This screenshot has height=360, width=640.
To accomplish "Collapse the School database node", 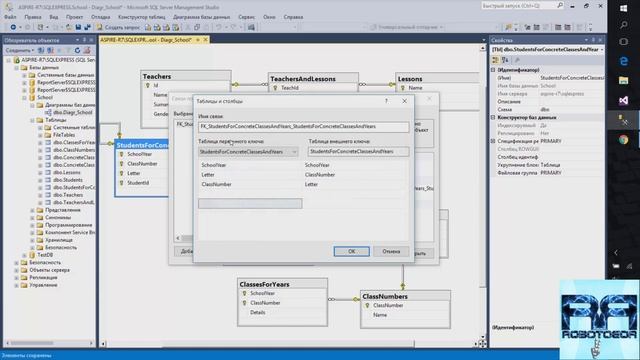I will (24, 98).
